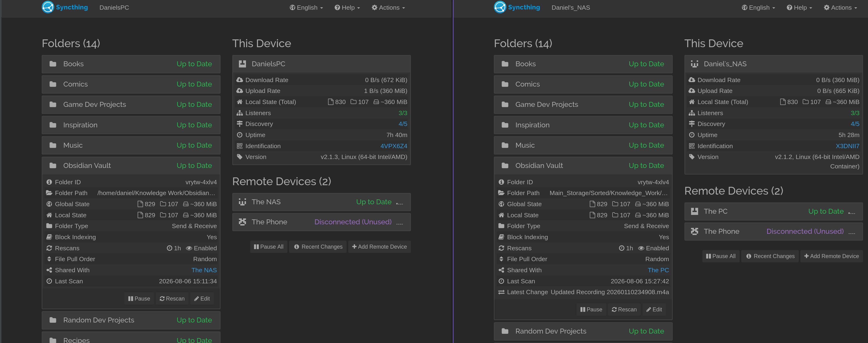Viewport: 868px width, 343px height.
Task: Click the Music folder icon in DanielsPC window
Action: (x=53, y=145)
